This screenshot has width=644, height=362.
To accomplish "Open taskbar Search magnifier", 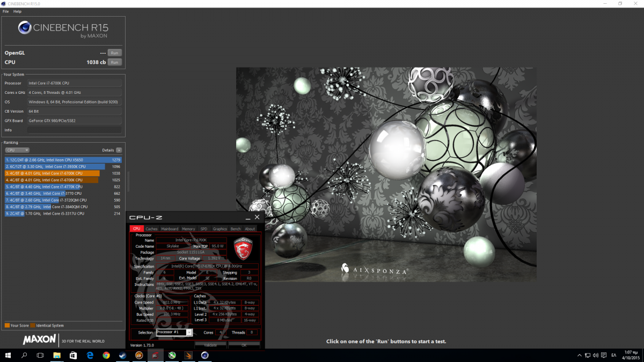I will 24,355.
